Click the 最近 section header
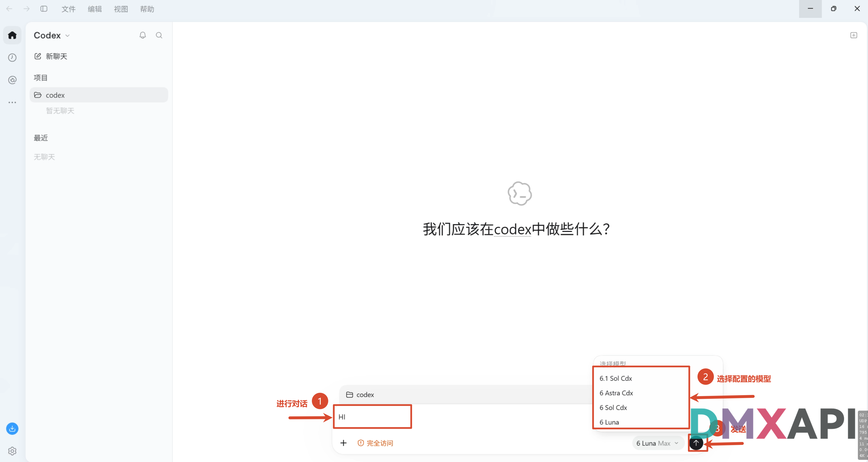 pyautogui.click(x=41, y=138)
